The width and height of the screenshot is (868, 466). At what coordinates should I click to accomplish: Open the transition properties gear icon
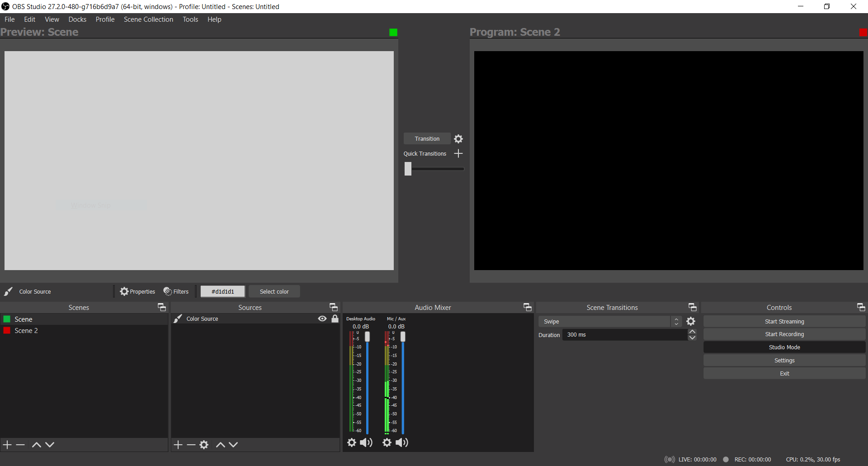[458, 138]
